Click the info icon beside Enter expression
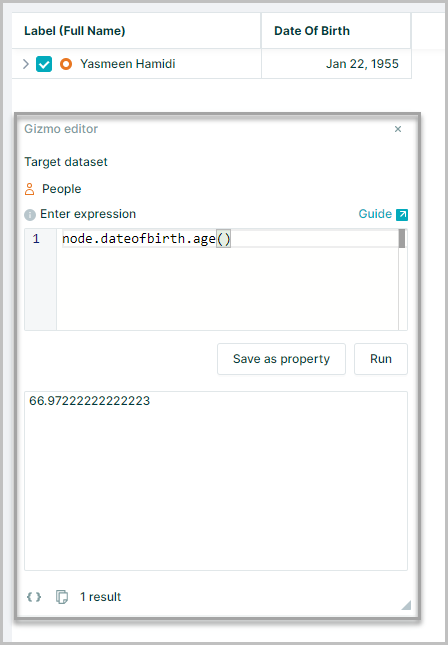The height and width of the screenshot is (645, 448). point(30,215)
